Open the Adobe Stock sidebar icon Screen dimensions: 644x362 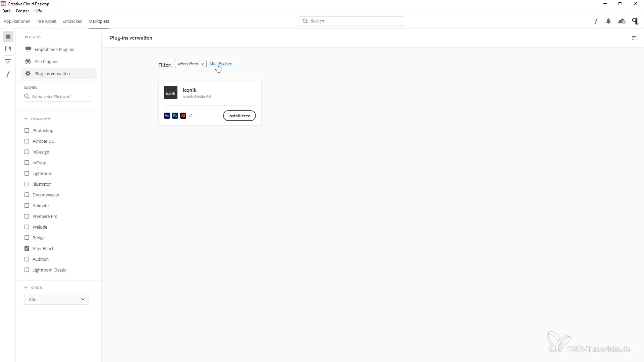tap(8, 62)
